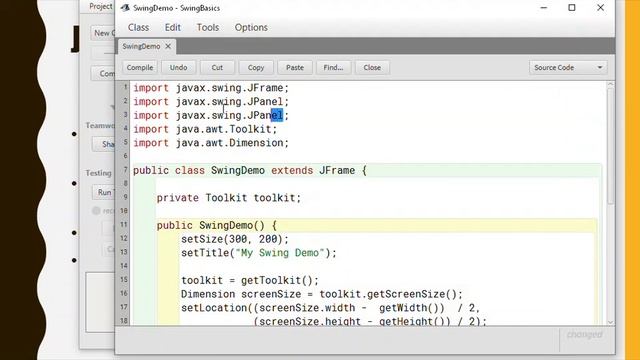This screenshot has width=640, height=360.
Task: Click 'import java.awt.Toolkit;' line
Action: tap(205, 129)
